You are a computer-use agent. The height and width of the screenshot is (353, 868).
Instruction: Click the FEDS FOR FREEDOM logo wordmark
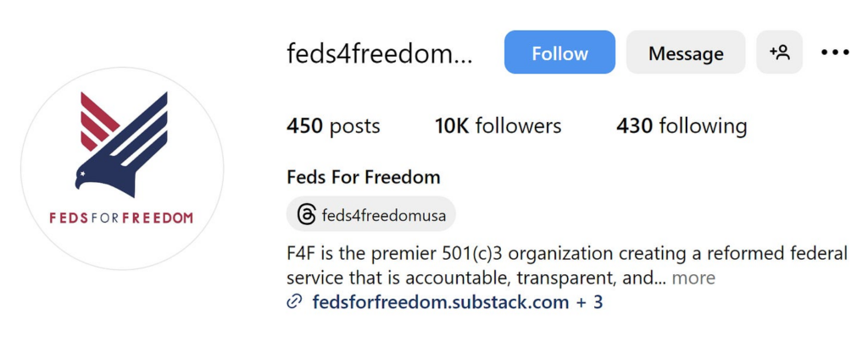coord(121,218)
